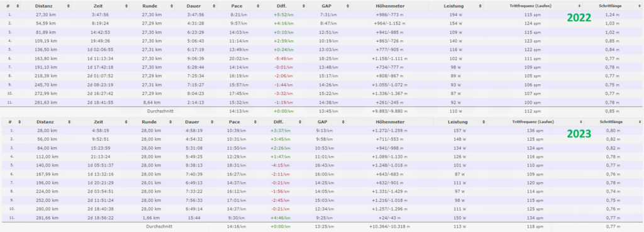Click the GAP sort arrow in 2022 table
The height and width of the screenshot is (232, 644).
[x=347, y=6]
